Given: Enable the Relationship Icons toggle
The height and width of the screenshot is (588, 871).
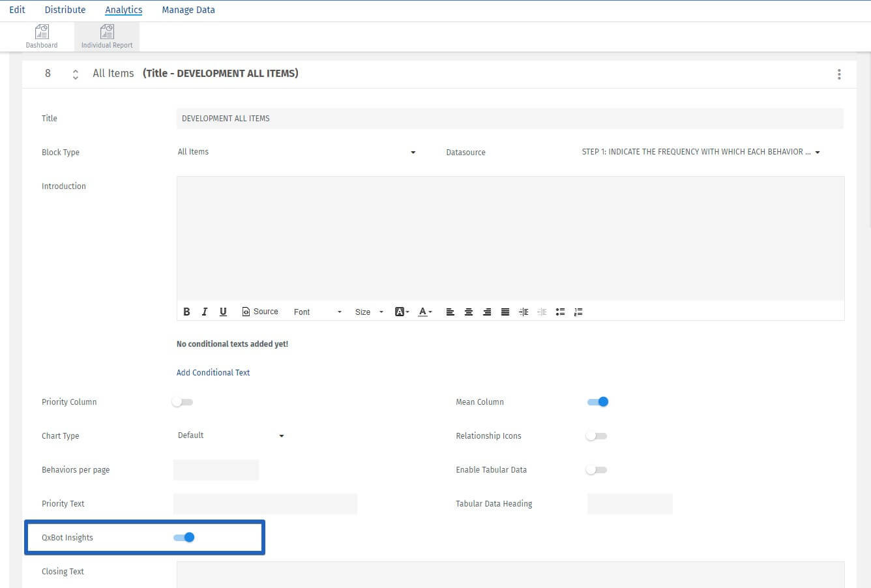Looking at the screenshot, I should (x=596, y=435).
